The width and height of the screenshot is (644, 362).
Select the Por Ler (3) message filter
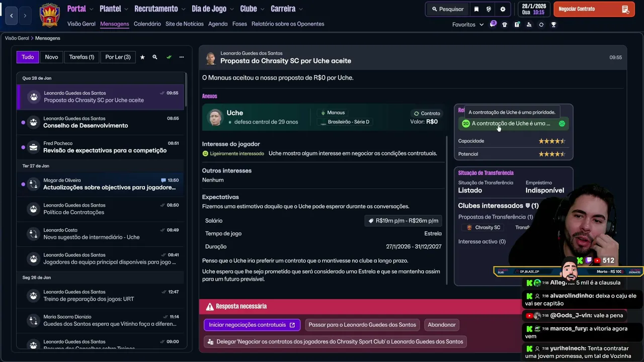point(118,57)
